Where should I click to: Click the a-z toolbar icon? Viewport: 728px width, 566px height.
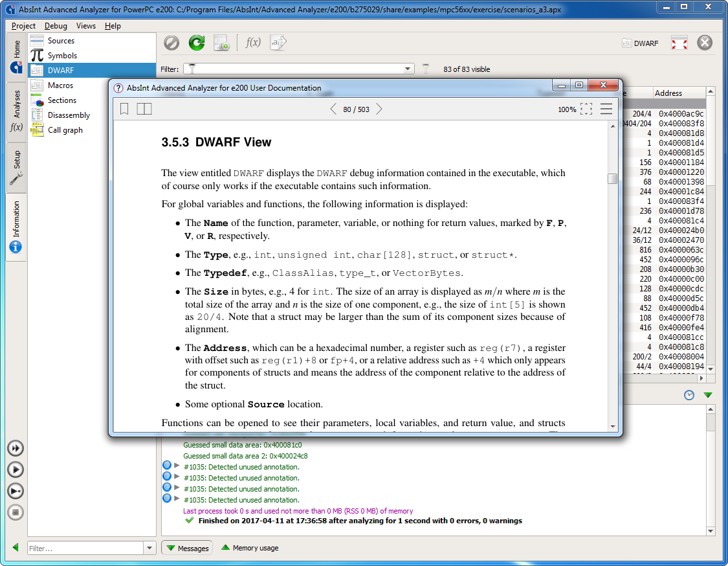coord(278,43)
